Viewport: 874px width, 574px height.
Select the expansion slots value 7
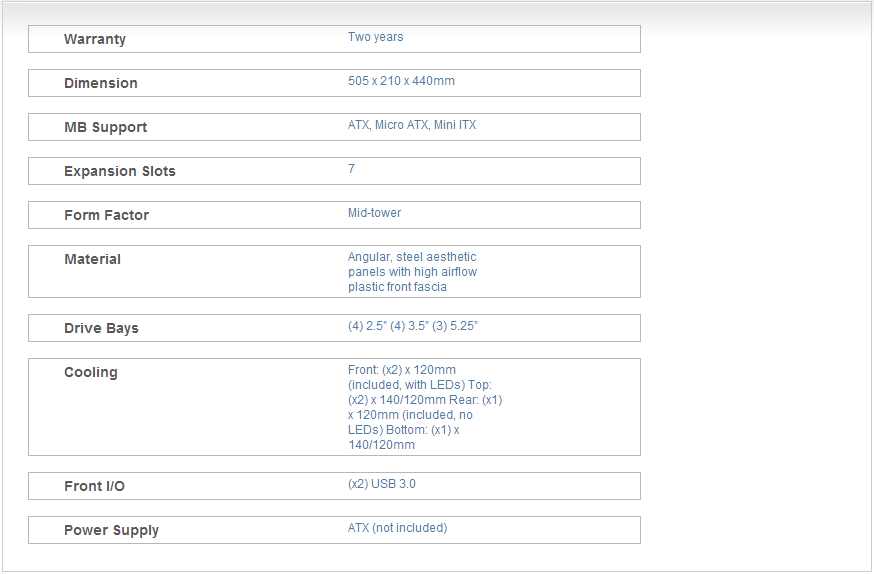(x=351, y=169)
